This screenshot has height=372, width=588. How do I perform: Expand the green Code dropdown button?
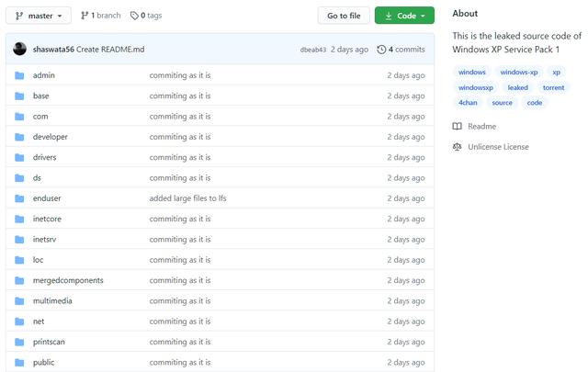[404, 16]
